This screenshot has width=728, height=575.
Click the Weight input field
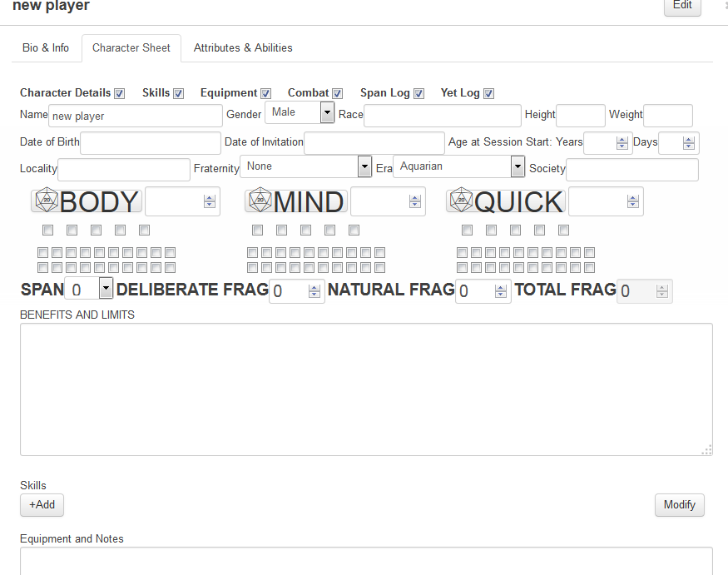(667, 116)
